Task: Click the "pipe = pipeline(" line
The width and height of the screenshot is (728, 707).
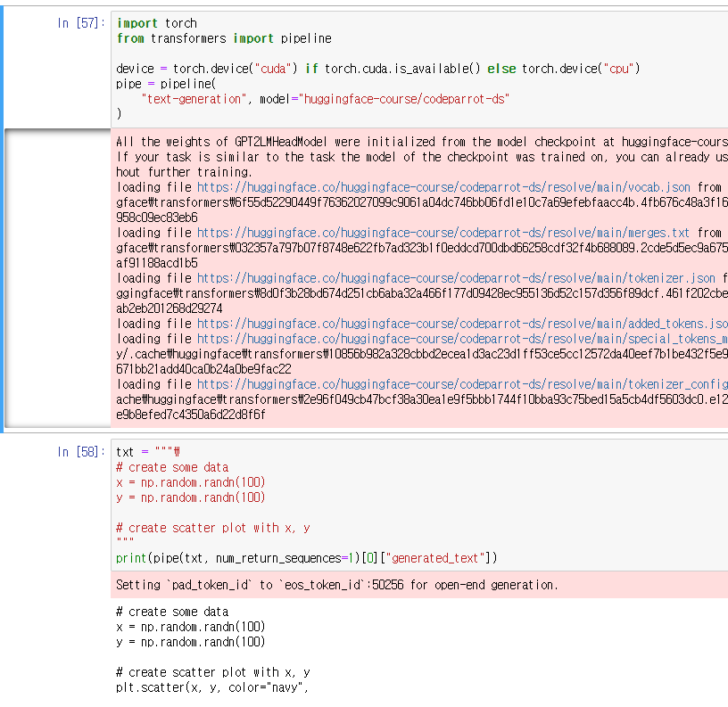Action: tap(166, 84)
